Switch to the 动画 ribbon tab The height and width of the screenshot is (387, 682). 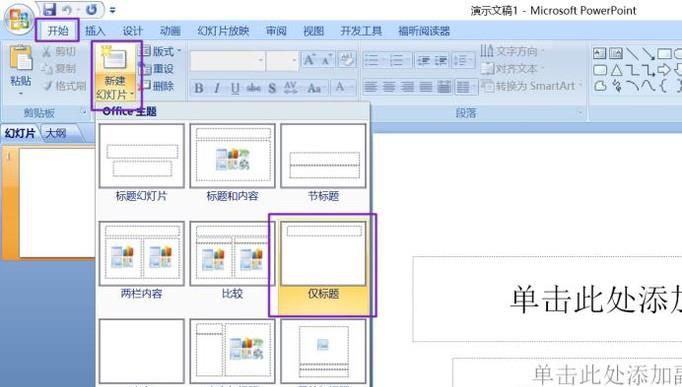(x=170, y=31)
